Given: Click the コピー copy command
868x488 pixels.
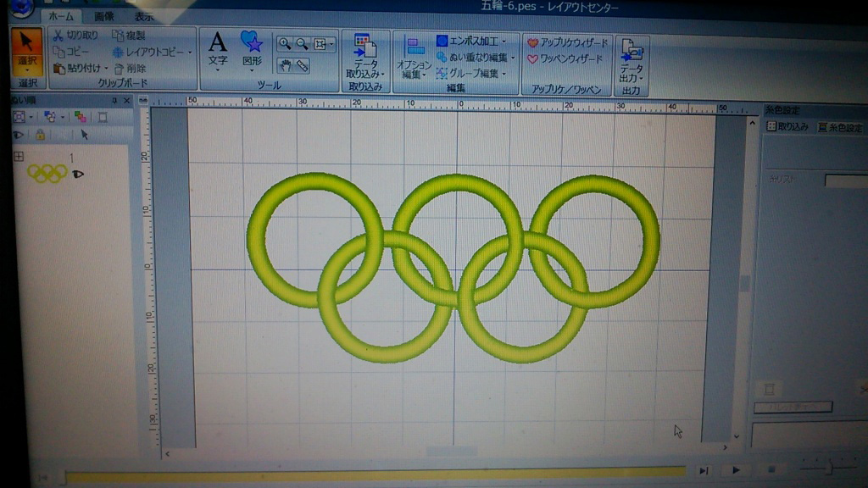Looking at the screenshot, I should (x=71, y=52).
